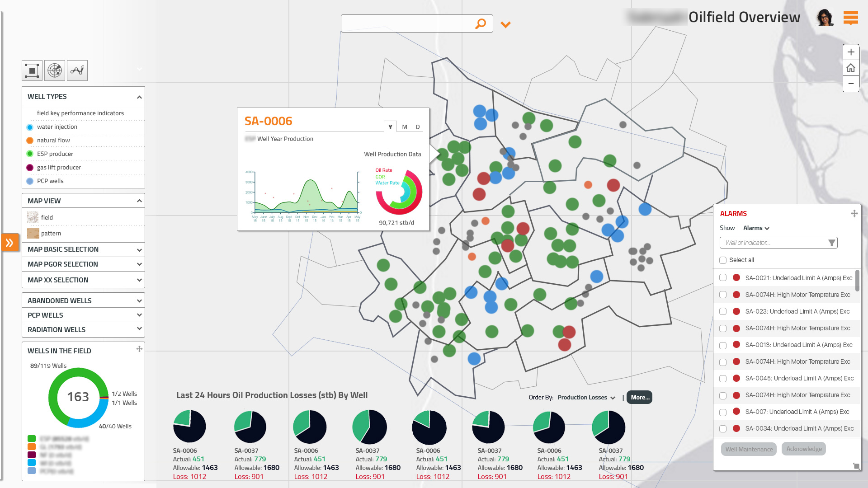Click the green ESP legend swatch
868x488 pixels.
click(x=32, y=438)
